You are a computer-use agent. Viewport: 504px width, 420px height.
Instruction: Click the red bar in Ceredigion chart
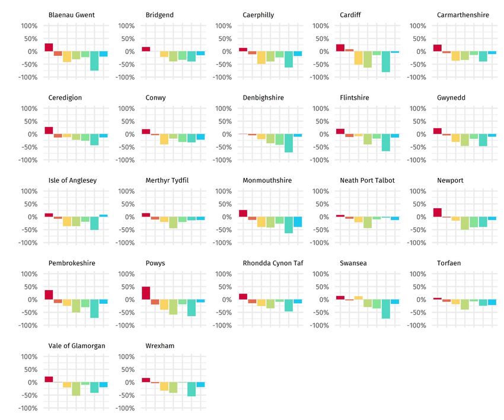pyautogui.click(x=49, y=131)
